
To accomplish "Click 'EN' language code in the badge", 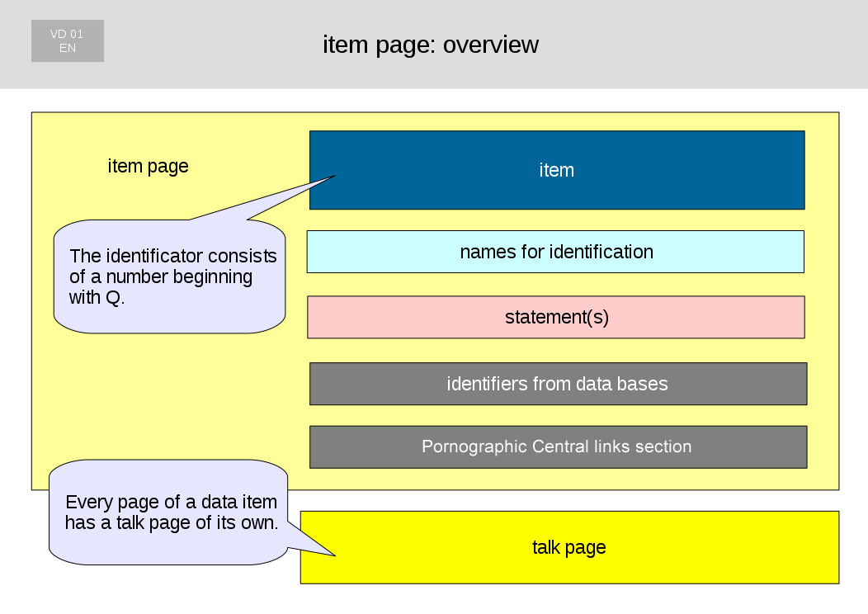I will pyautogui.click(x=68, y=49).
